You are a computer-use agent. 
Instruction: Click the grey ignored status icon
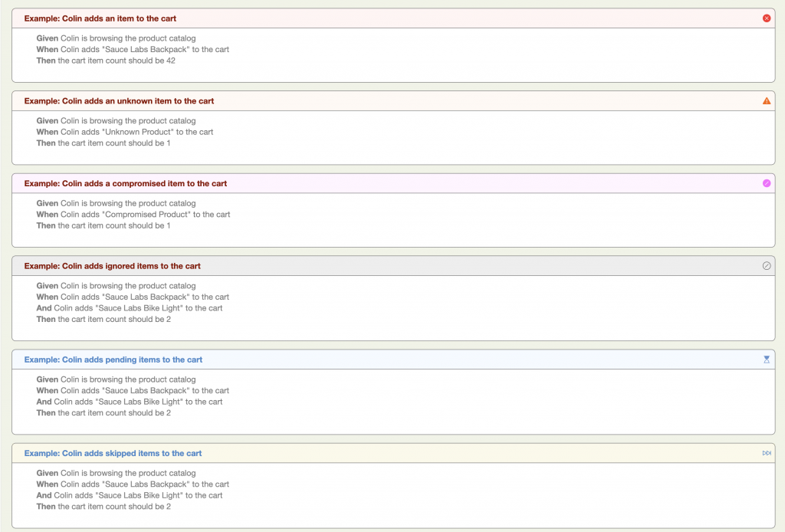pyautogui.click(x=767, y=266)
